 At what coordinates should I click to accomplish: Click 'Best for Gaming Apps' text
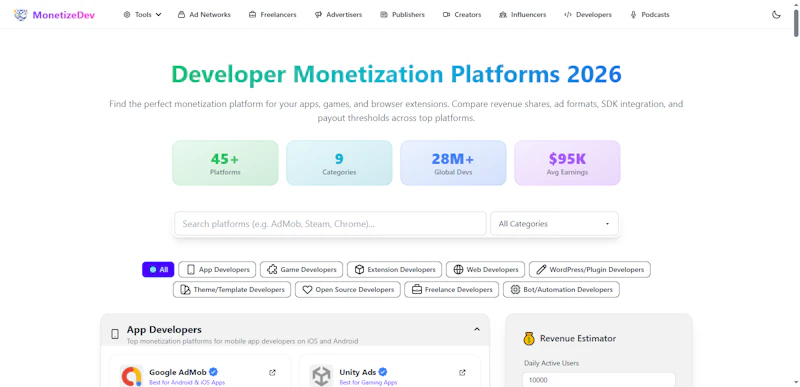coord(368,382)
